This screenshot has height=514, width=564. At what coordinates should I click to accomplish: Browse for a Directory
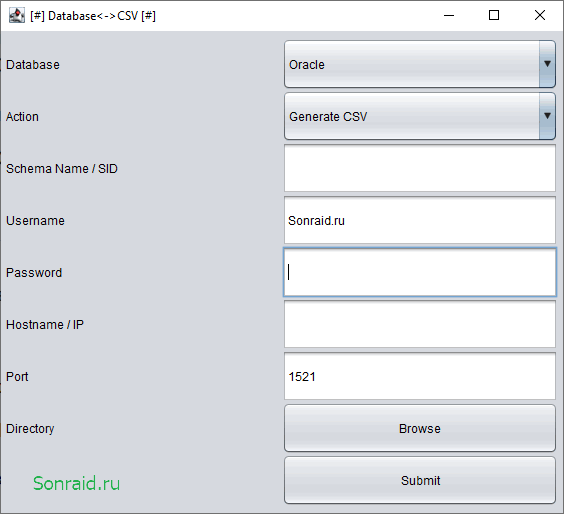click(420, 428)
